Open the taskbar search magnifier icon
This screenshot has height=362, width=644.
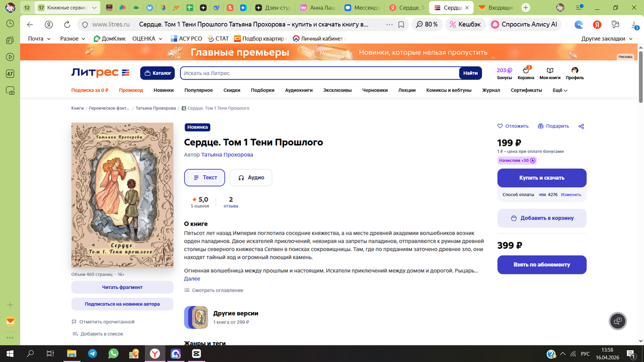pyautogui.click(x=31, y=354)
